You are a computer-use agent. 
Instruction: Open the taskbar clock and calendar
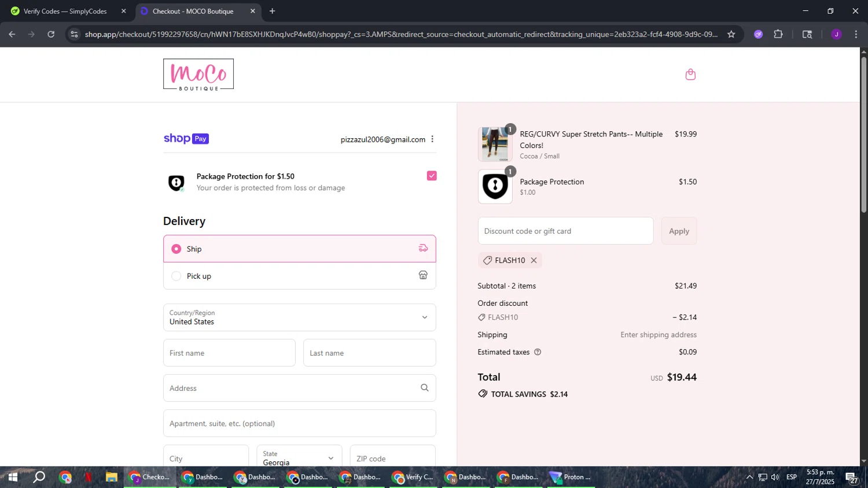point(820,477)
